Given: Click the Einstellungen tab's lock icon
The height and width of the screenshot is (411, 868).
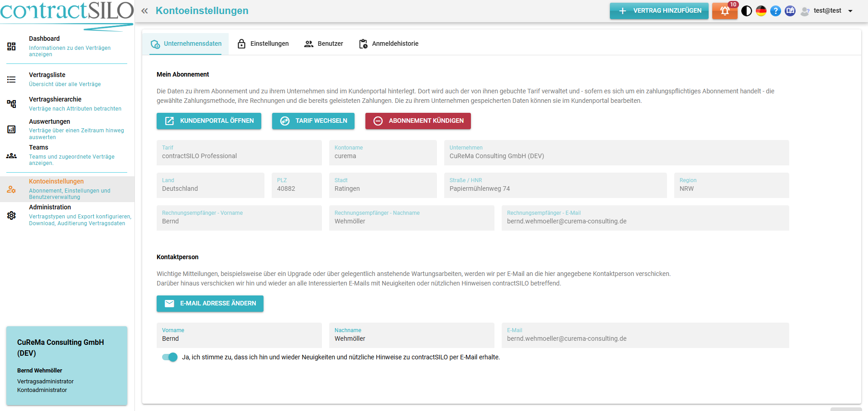Looking at the screenshot, I should (242, 44).
